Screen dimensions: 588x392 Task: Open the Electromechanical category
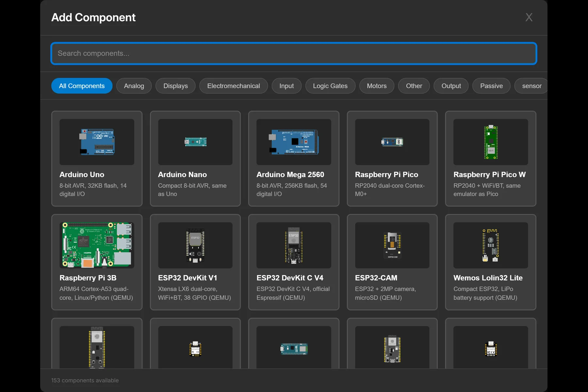pyautogui.click(x=234, y=86)
